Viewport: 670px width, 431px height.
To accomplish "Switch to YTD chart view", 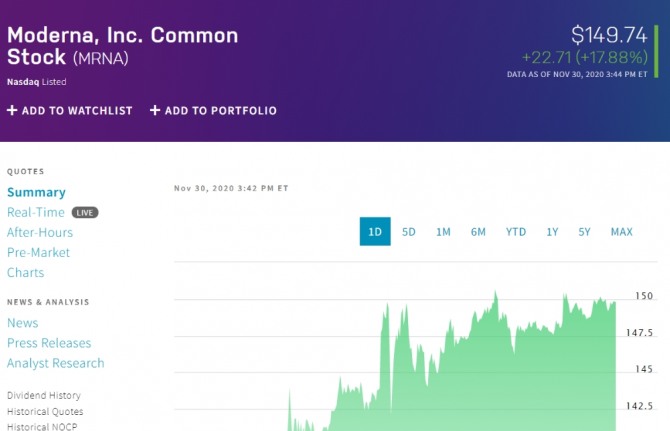I will tap(515, 232).
